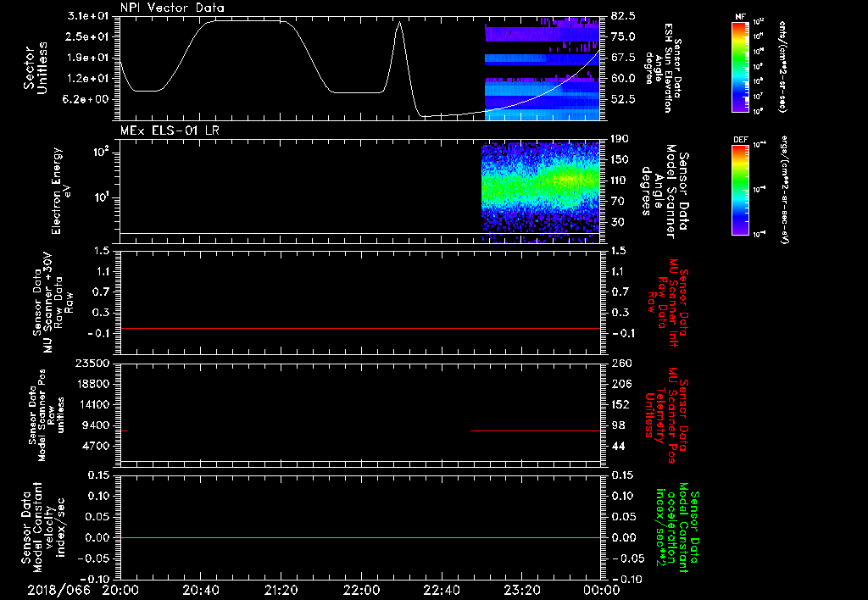
Task: Click the ELS electron energy spectrogram data
Action: tap(540, 192)
